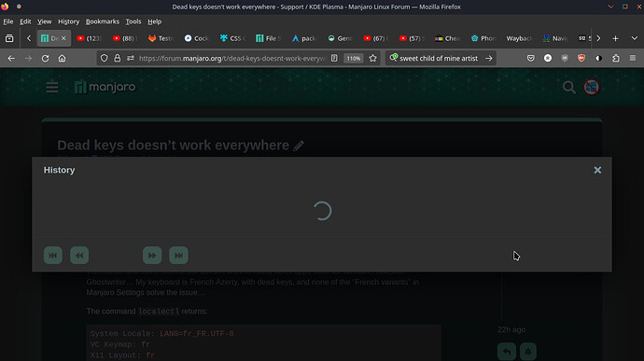Open the Firefox extensions puzzle icon
644x361 pixels.
click(616, 59)
